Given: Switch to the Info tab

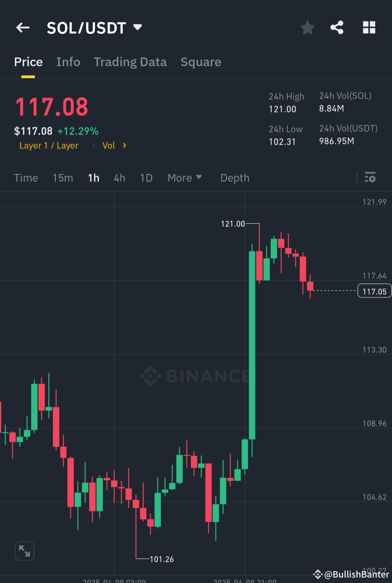Looking at the screenshot, I should click(68, 62).
